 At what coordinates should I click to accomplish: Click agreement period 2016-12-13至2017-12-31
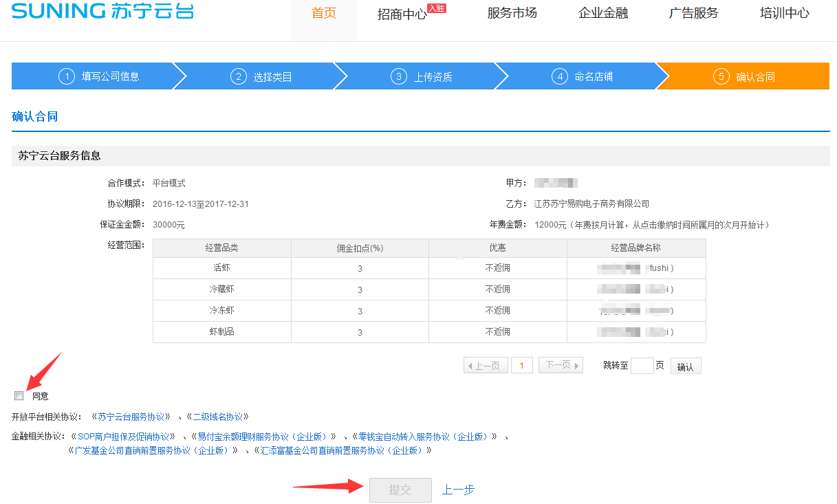[201, 204]
